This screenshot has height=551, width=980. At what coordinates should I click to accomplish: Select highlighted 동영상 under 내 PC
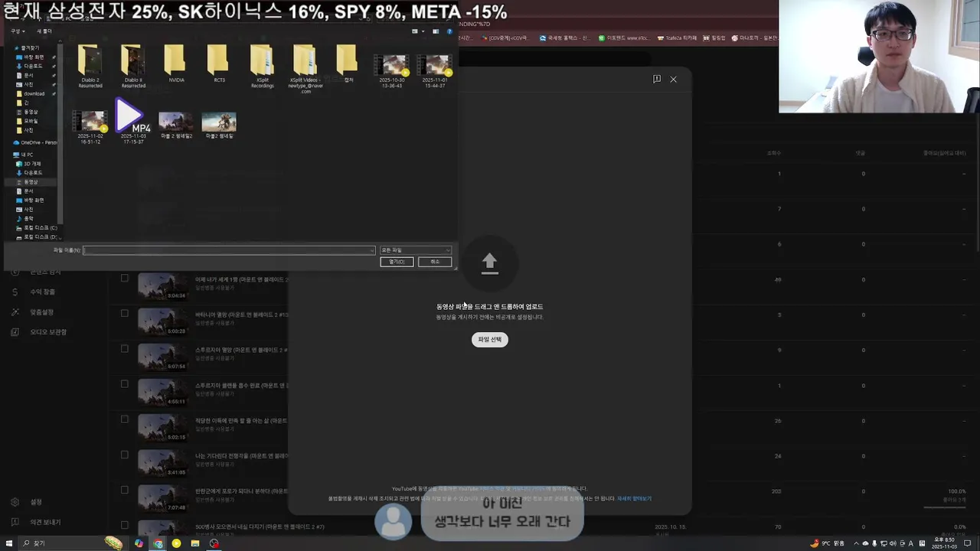[x=31, y=182]
